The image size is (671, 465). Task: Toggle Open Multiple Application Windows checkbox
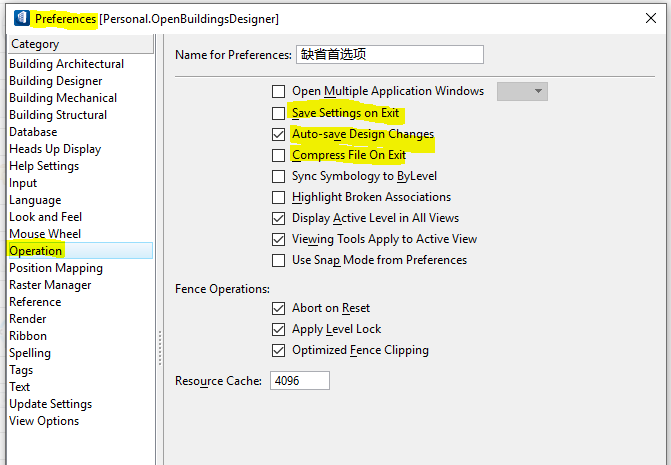279,91
